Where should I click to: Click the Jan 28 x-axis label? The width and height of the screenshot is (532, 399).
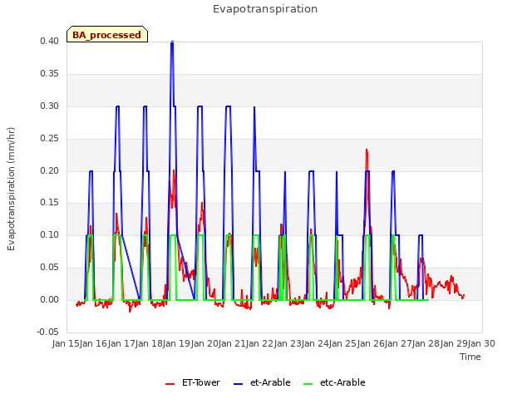click(426, 343)
